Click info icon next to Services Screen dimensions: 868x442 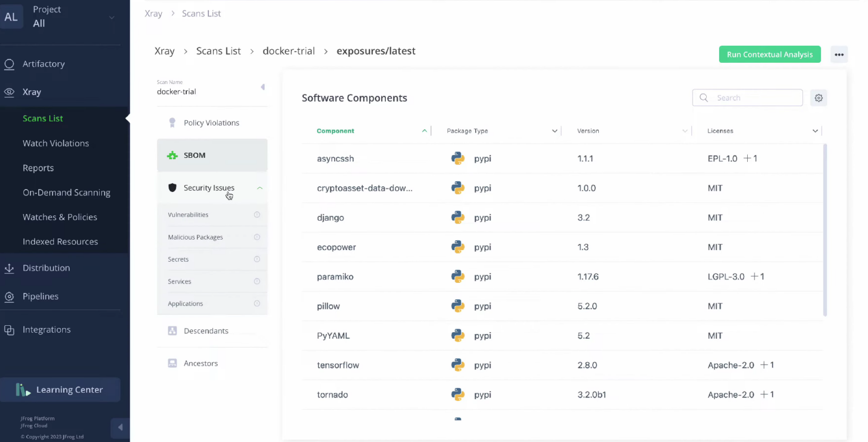pos(257,282)
